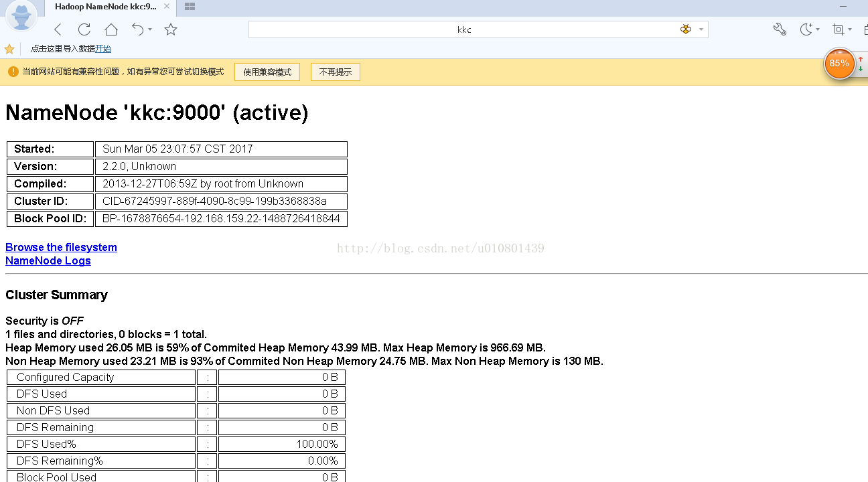
Task: Click '1 files and directories' summary line
Action: [x=106, y=334]
